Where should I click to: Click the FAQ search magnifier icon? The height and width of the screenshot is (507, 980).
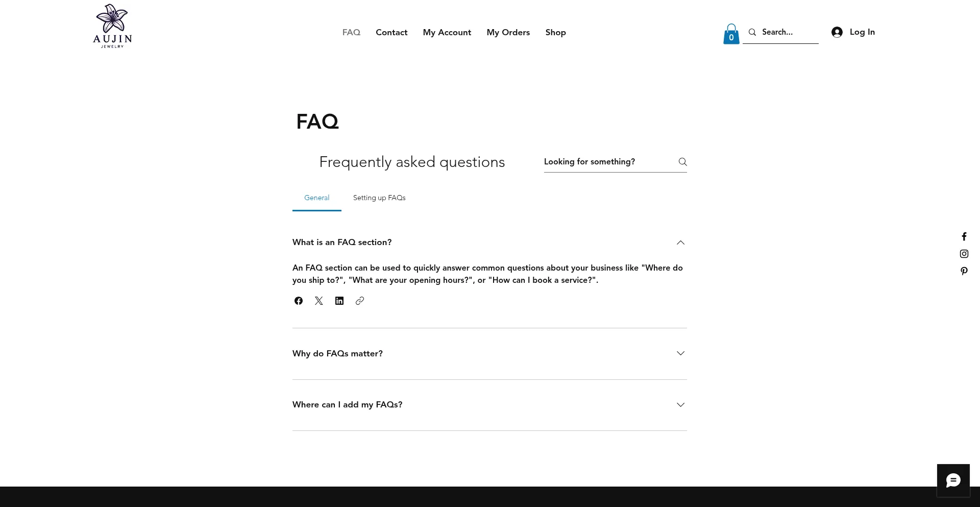pyautogui.click(x=682, y=162)
